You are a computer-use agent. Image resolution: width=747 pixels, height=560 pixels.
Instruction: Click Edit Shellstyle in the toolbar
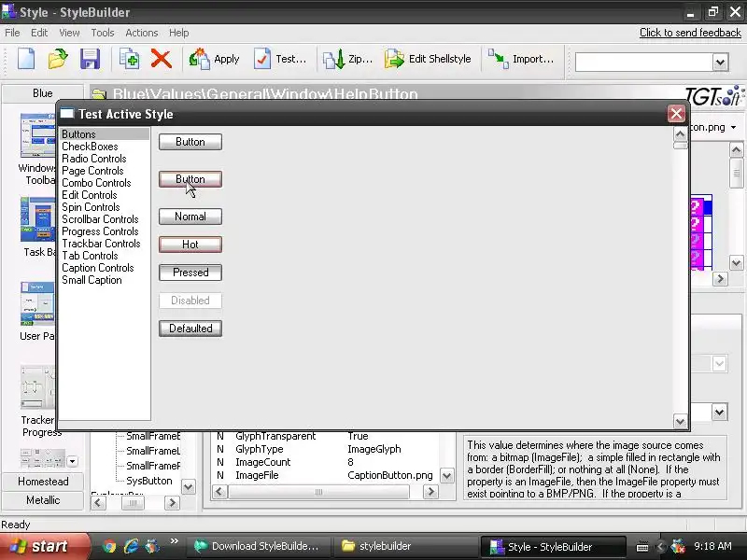coord(428,59)
